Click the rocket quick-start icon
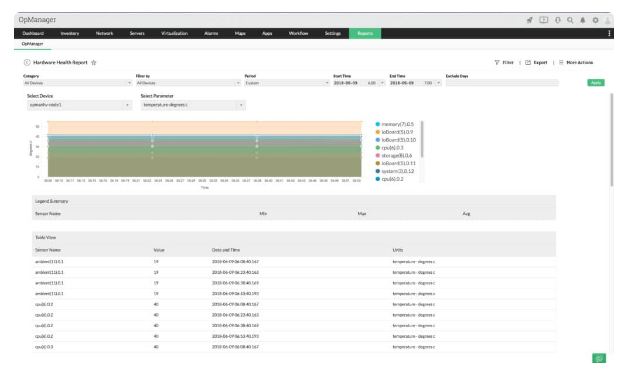This screenshot has width=637, height=376. click(x=529, y=20)
